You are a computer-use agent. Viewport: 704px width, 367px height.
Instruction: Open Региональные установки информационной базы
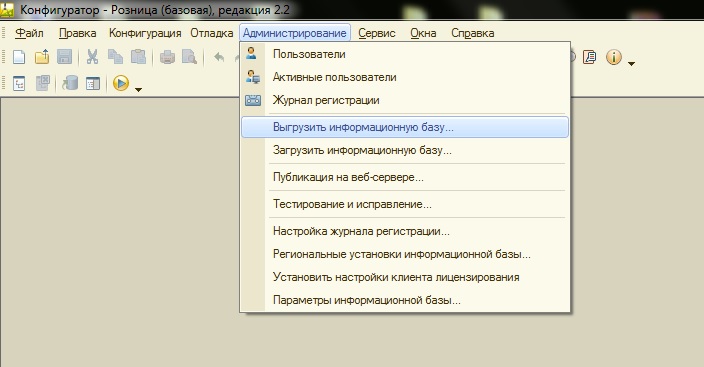point(405,254)
